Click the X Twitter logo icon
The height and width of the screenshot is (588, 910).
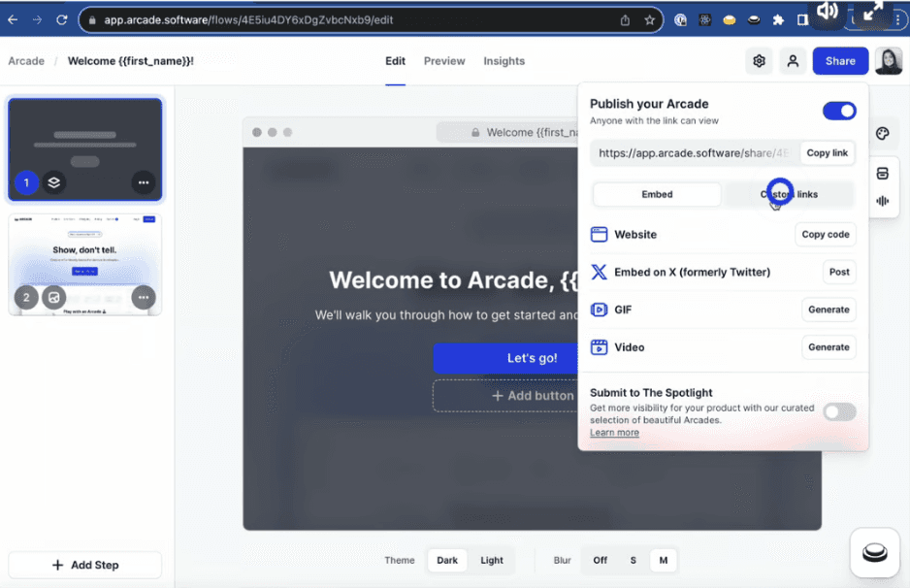tap(599, 272)
